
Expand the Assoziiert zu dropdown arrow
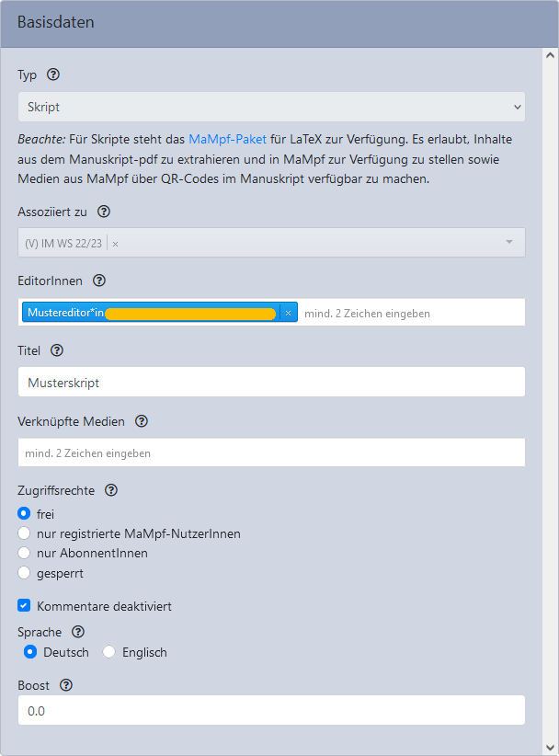508,242
